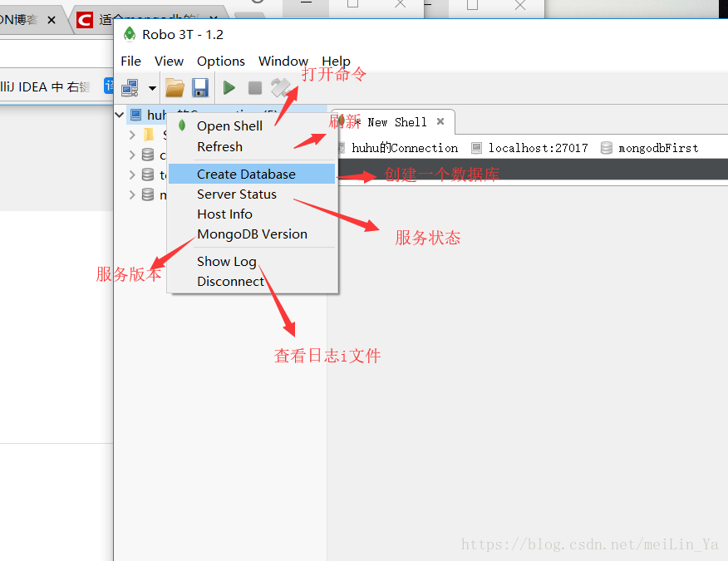The width and height of the screenshot is (728, 561).
Task: Click the Robo 3T rocket logo icon
Action: (x=130, y=34)
